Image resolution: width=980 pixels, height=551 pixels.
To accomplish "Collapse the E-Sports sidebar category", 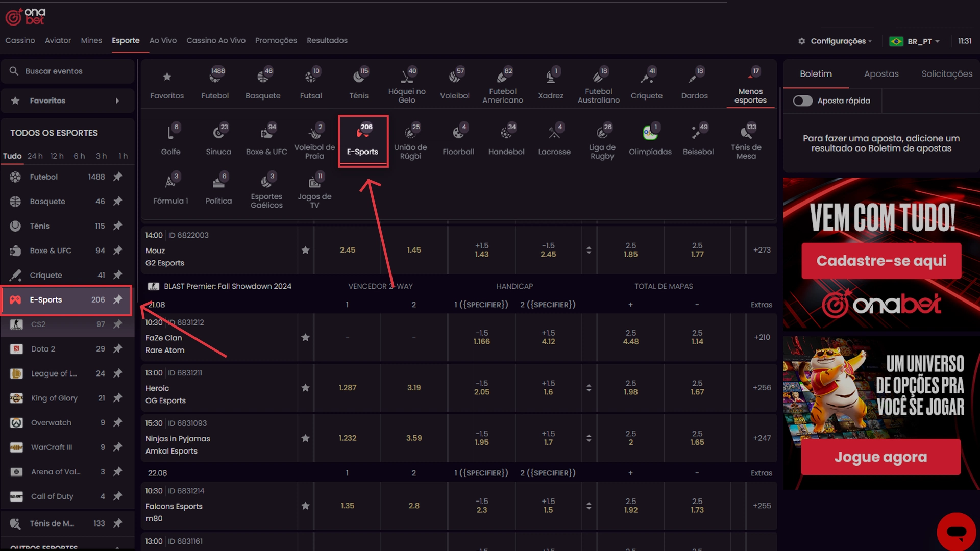I will 66,300.
